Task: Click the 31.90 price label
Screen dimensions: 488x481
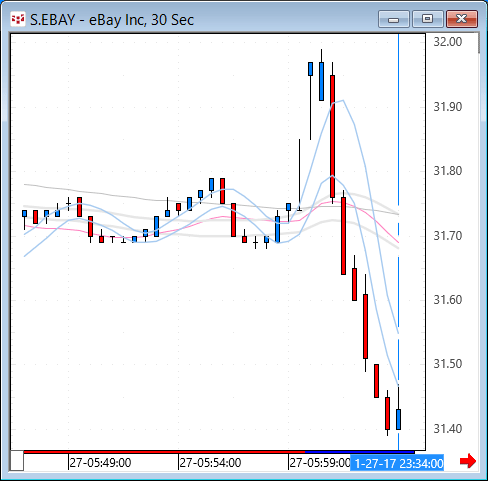Action: coord(448,107)
